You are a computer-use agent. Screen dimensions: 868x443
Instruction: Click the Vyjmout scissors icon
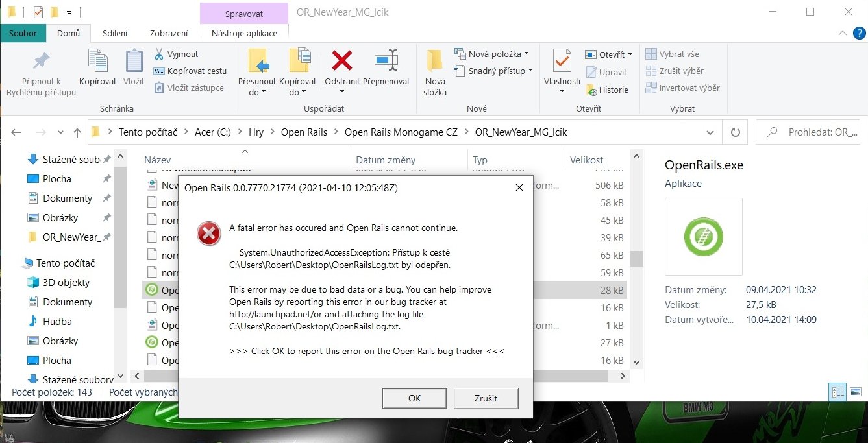tap(159, 54)
